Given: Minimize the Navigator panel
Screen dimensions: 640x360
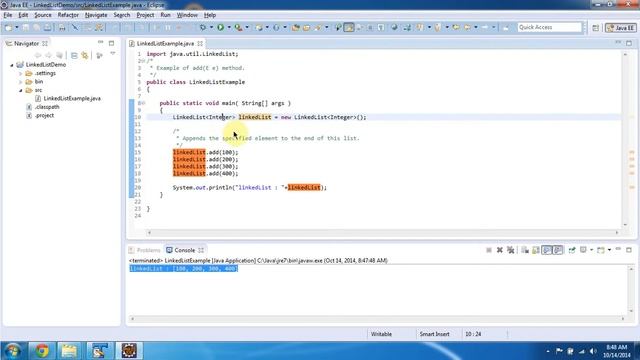Looking at the screenshot, I should [100, 42].
